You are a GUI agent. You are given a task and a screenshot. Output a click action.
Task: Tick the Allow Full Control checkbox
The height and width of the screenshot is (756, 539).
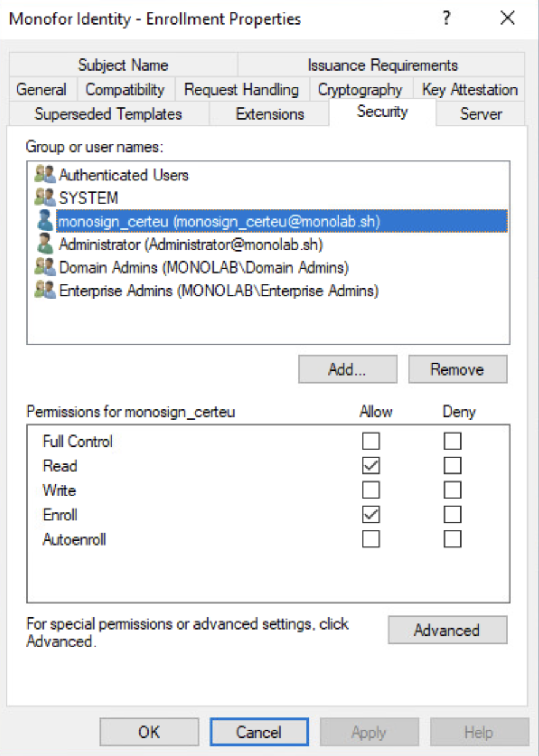tap(371, 441)
